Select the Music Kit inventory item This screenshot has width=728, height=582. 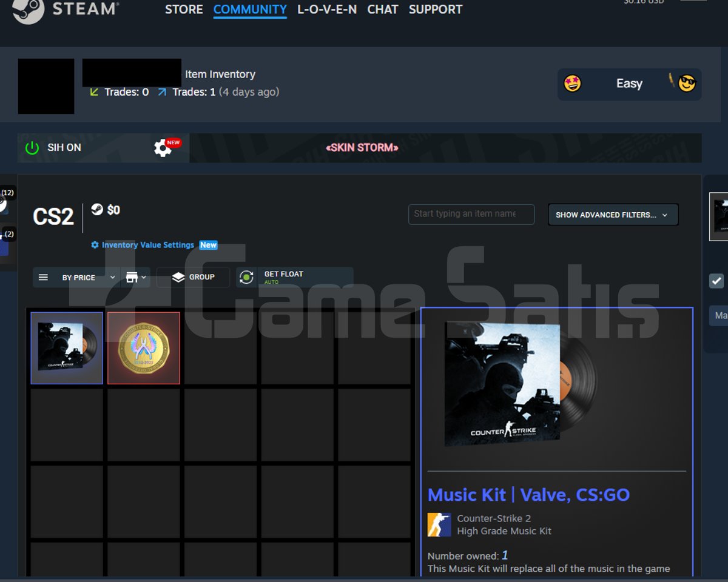(67, 348)
